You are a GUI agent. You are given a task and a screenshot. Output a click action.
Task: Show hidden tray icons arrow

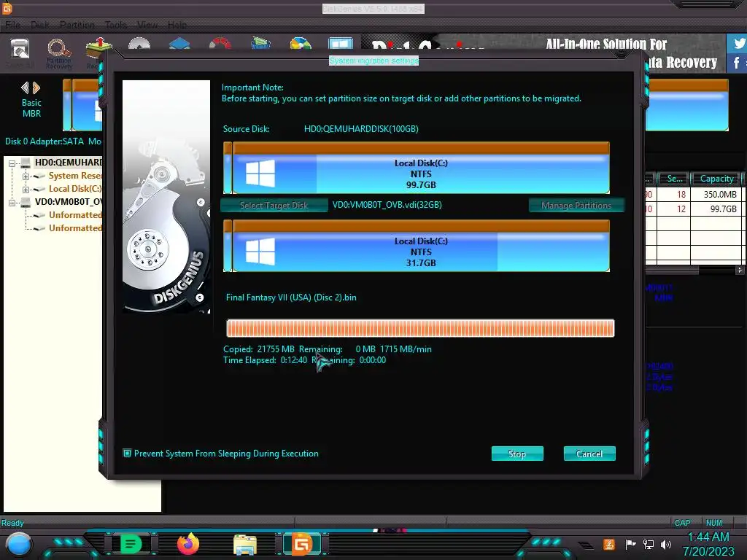[x=586, y=545]
